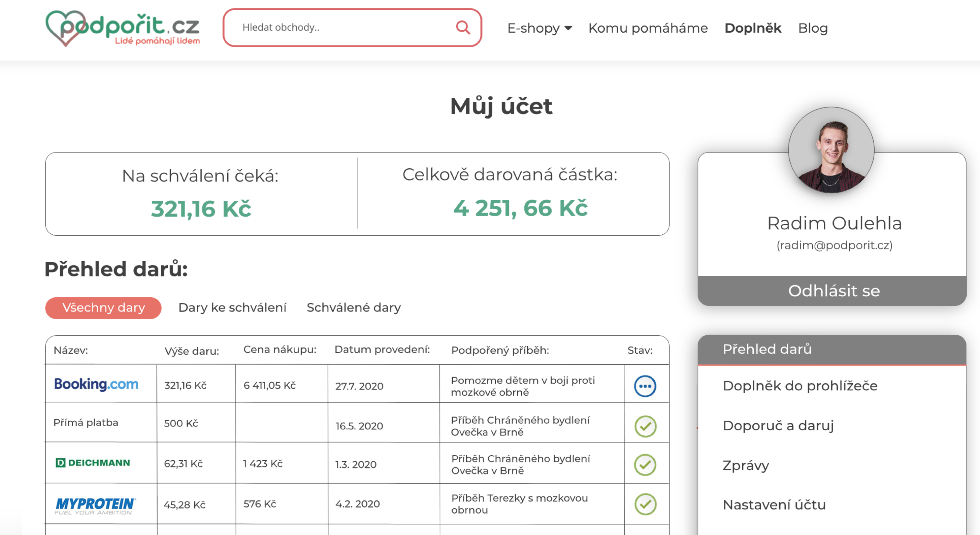
Task: Click Radim Oulehla profile photo
Action: click(x=831, y=150)
